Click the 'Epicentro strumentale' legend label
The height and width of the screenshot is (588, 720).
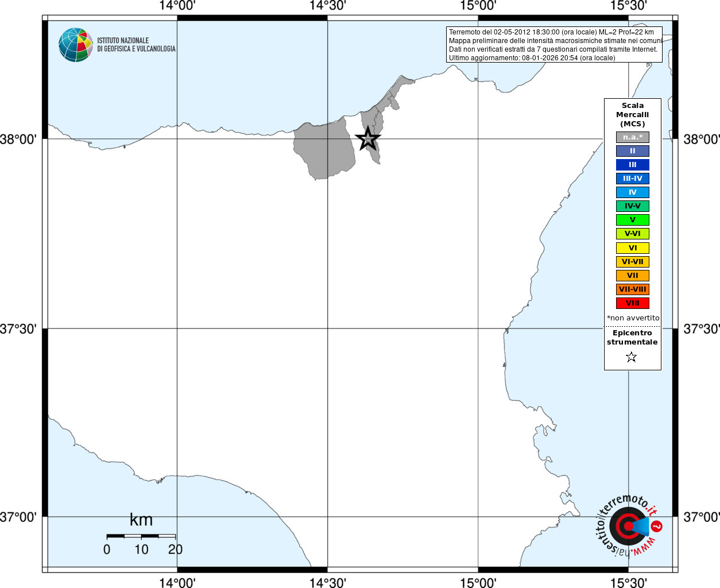coord(632,338)
